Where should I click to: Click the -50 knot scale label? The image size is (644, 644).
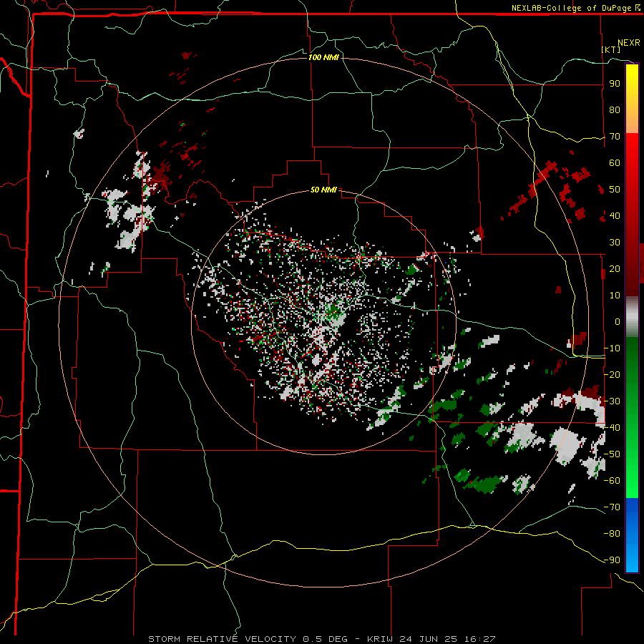coord(613,454)
